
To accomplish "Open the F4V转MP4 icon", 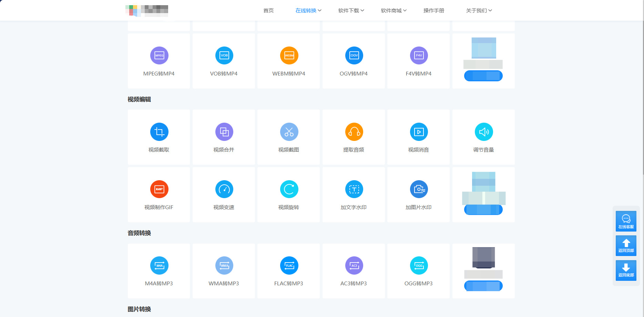I will (x=419, y=55).
